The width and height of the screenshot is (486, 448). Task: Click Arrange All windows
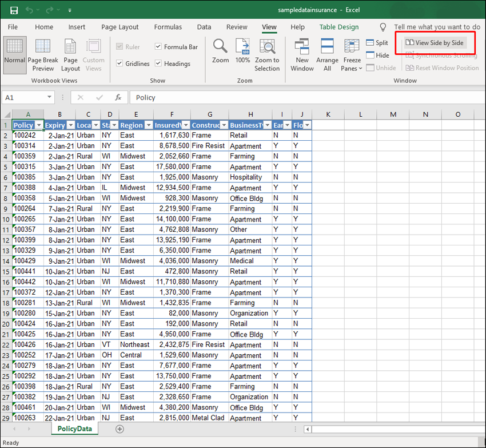tap(327, 55)
